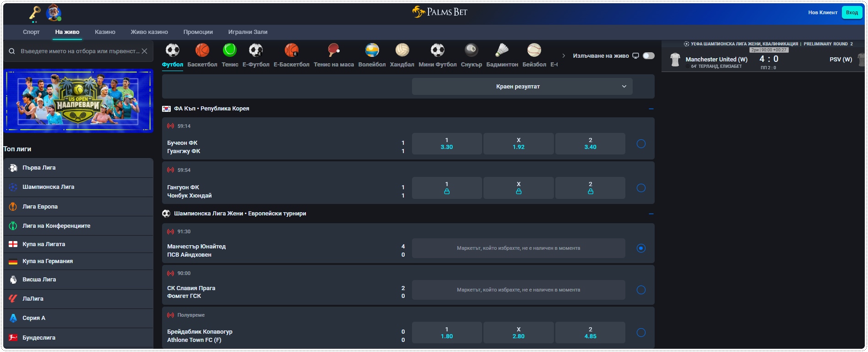Select the radio button for Брейдаблик Копавогур match

tap(641, 333)
